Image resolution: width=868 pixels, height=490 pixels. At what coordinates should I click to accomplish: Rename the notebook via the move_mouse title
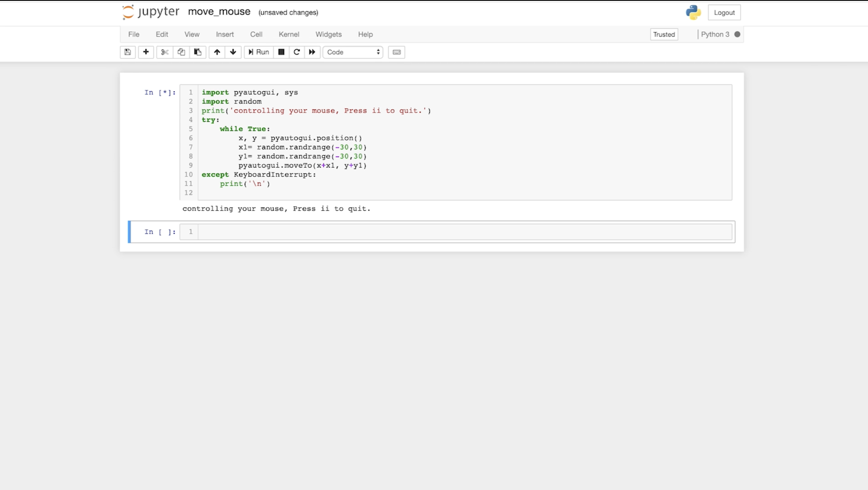[x=219, y=12]
